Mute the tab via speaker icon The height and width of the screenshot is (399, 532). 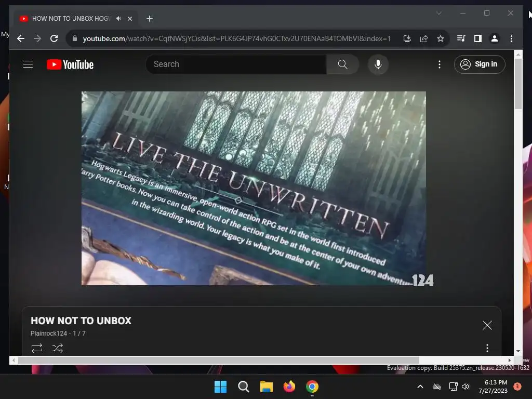pyautogui.click(x=118, y=19)
